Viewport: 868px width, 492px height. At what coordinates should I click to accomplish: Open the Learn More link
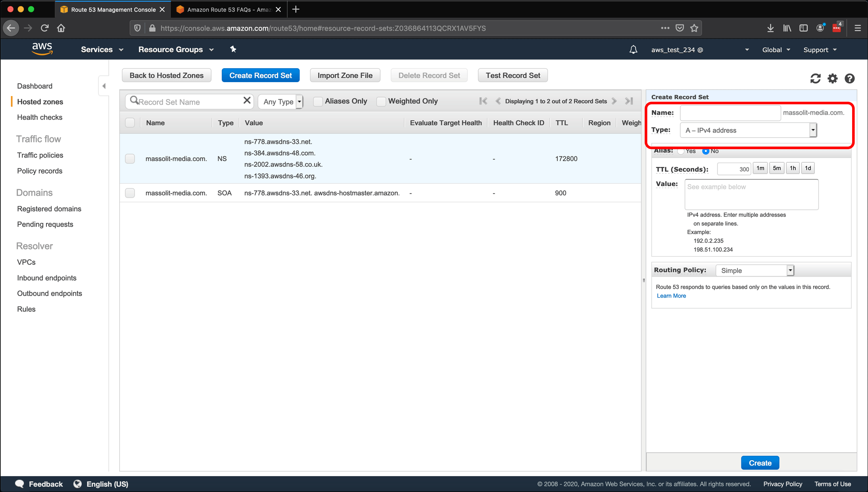[671, 296]
